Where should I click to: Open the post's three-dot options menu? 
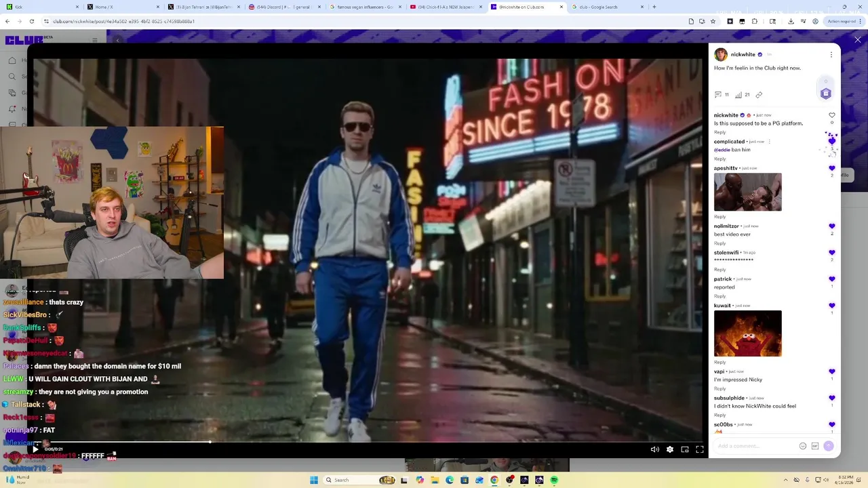[831, 54]
